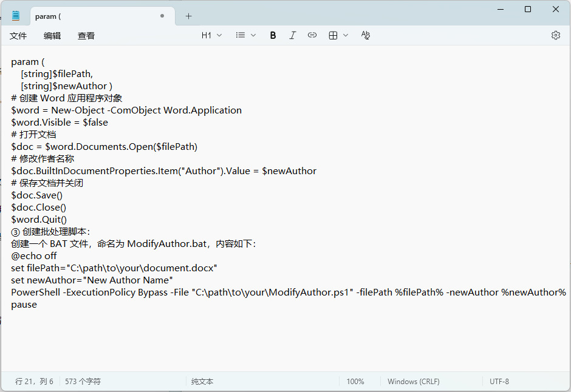The height and width of the screenshot is (392, 571).
Task: Clear formatting with the eraser-A icon
Action: point(366,35)
